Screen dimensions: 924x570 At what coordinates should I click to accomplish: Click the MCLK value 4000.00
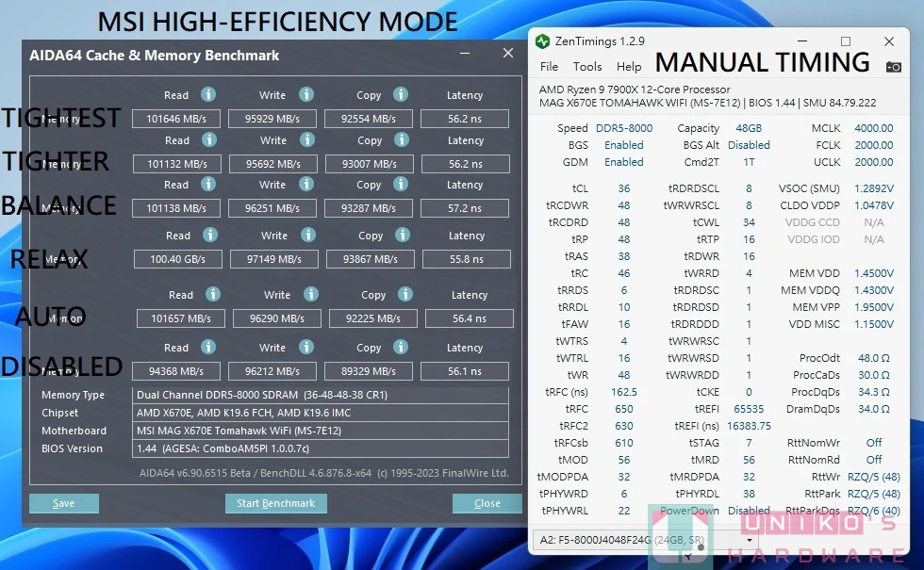pyautogui.click(x=874, y=128)
